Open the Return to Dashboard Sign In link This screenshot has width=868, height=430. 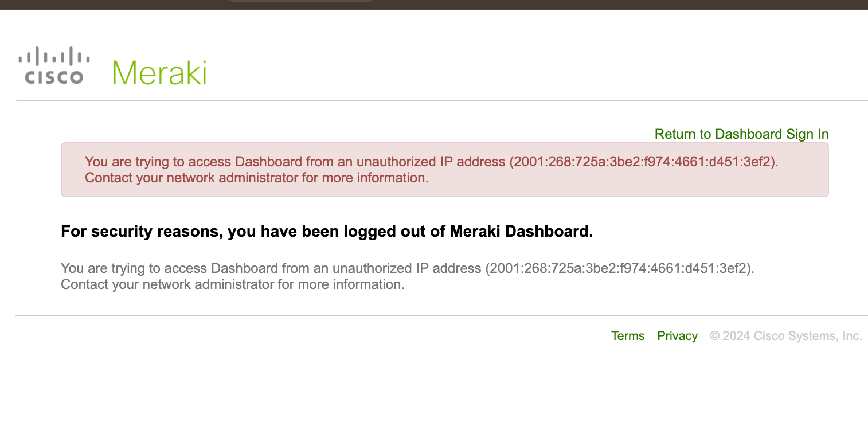point(741,134)
